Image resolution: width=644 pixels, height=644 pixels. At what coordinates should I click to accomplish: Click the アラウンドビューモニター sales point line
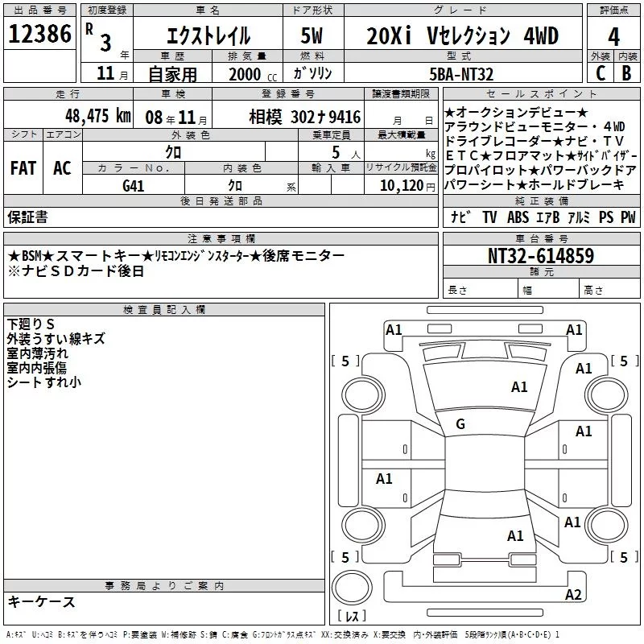(535, 126)
